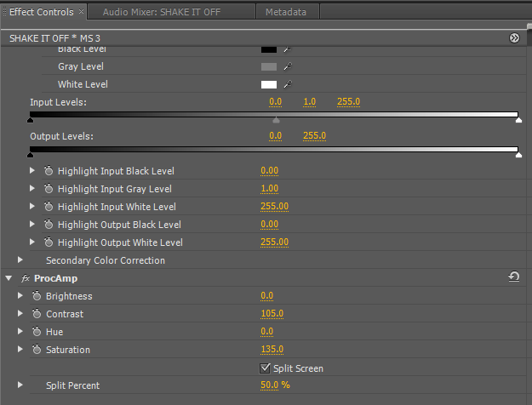Edit the Hue value 0.0
The width and height of the screenshot is (532, 405).
[x=266, y=331]
